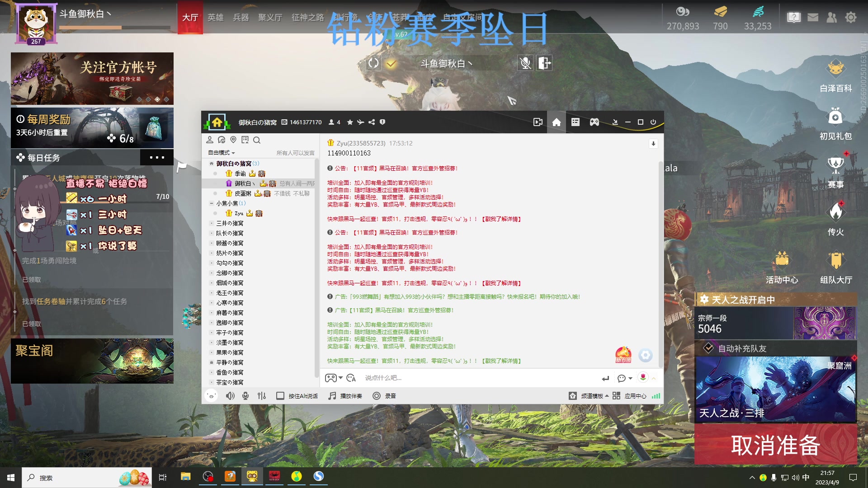Open the friends list icon in game header

coord(831,17)
